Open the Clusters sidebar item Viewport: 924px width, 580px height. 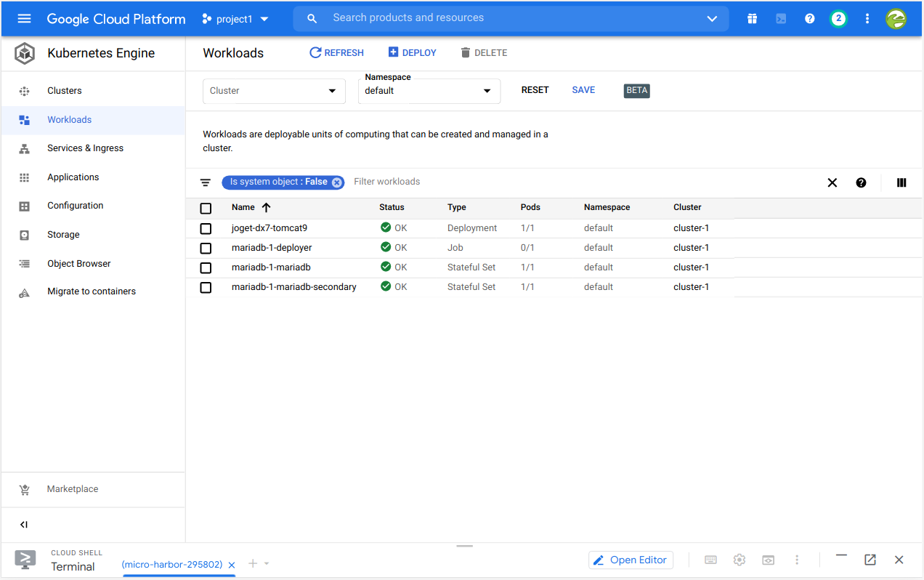coord(65,91)
